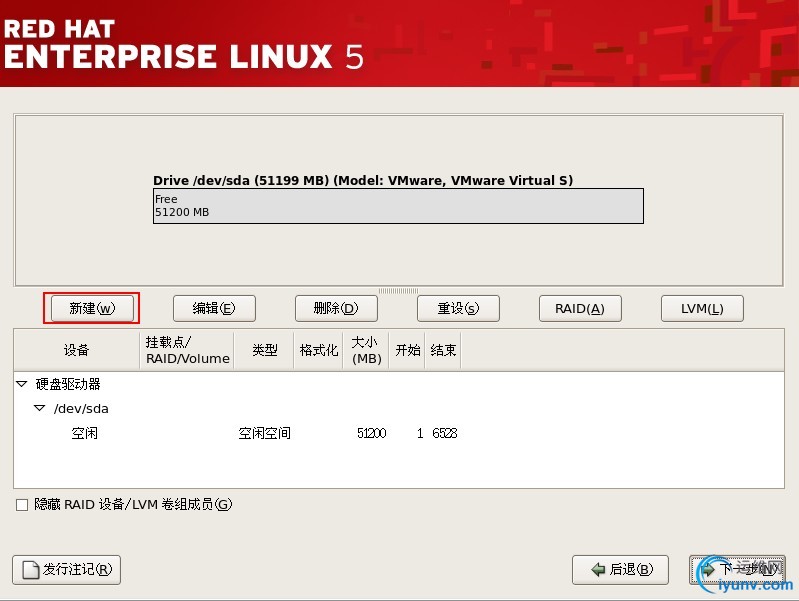Viewport: 799px width, 601px height.
Task: Select the Free 51200 MB disk bar
Action: pyautogui.click(x=398, y=206)
